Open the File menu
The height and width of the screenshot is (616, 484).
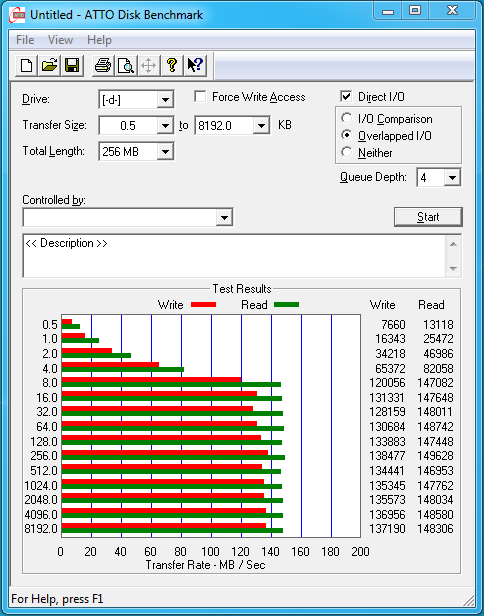(x=25, y=40)
